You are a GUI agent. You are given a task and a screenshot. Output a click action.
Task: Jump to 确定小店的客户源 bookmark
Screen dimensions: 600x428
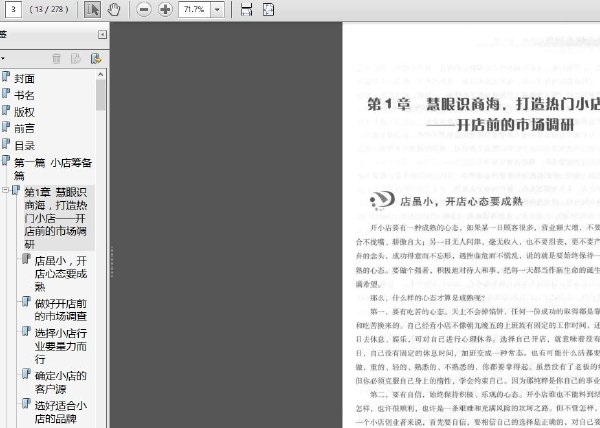[61, 382]
